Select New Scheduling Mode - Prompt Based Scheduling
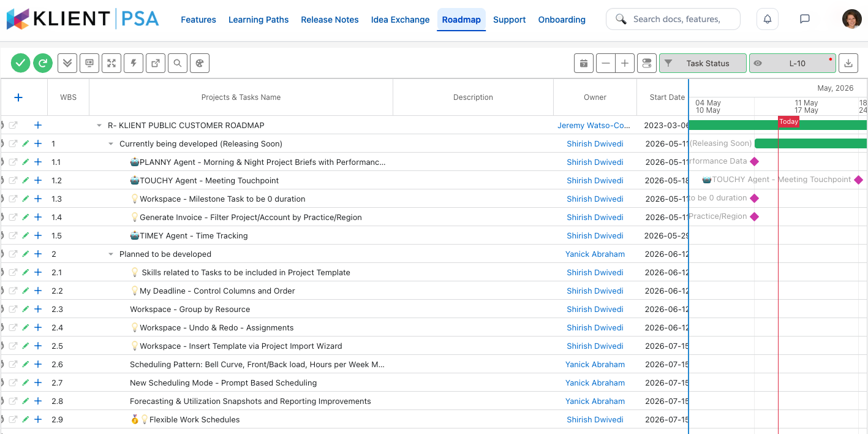Viewport: 868px width, 434px height. point(223,383)
